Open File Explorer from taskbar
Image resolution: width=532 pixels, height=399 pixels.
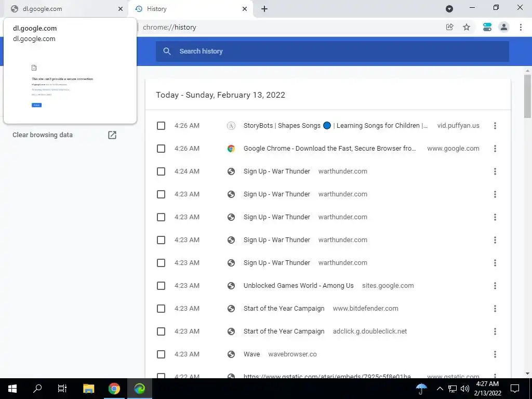pos(88,389)
